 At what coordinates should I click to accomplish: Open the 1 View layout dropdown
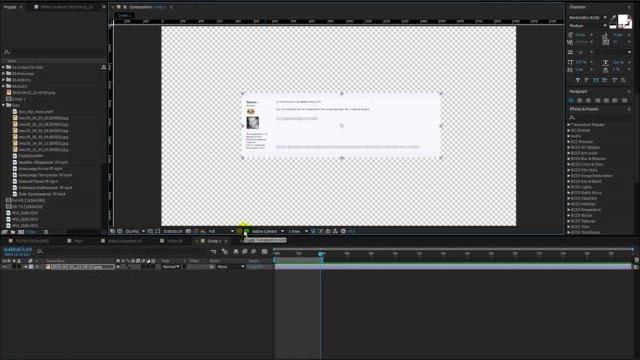pos(298,231)
